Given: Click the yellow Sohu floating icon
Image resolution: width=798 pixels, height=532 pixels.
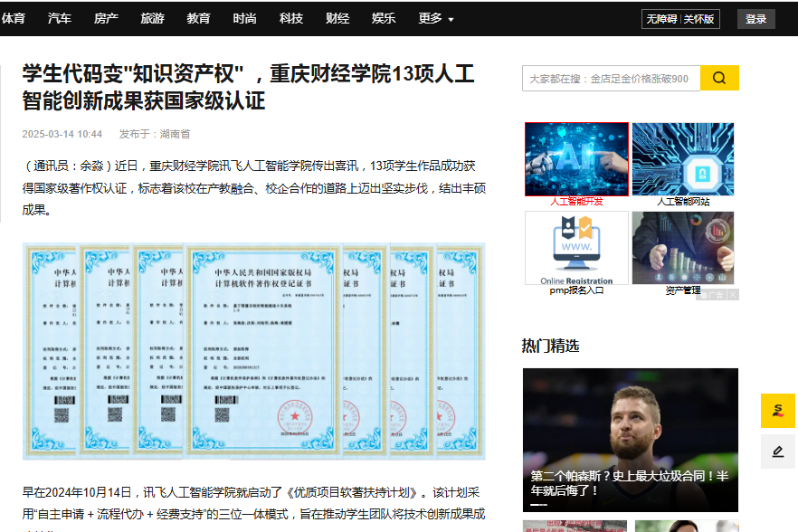Looking at the screenshot, I should (x=777, y=411).
